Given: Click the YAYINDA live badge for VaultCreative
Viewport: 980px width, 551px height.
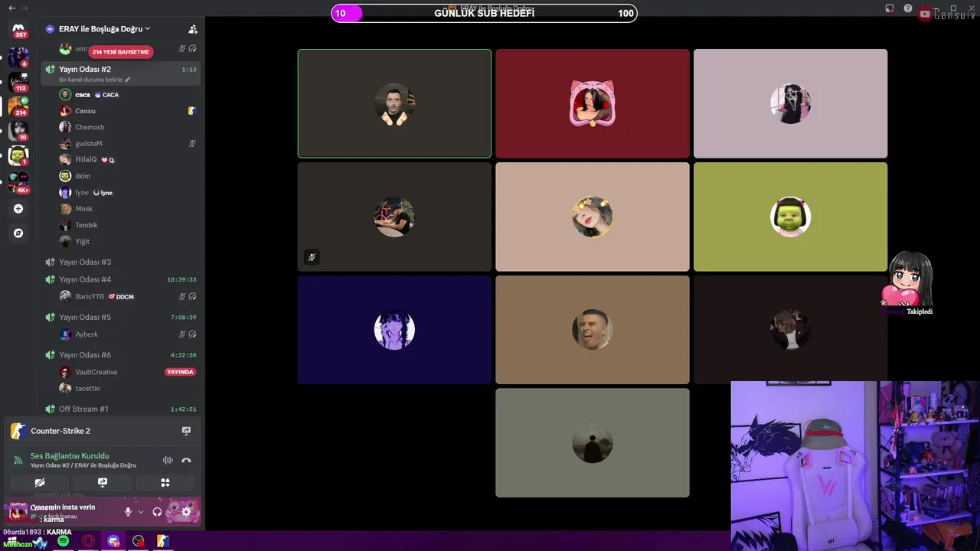Looking at the screenshot, I should 181,372.
